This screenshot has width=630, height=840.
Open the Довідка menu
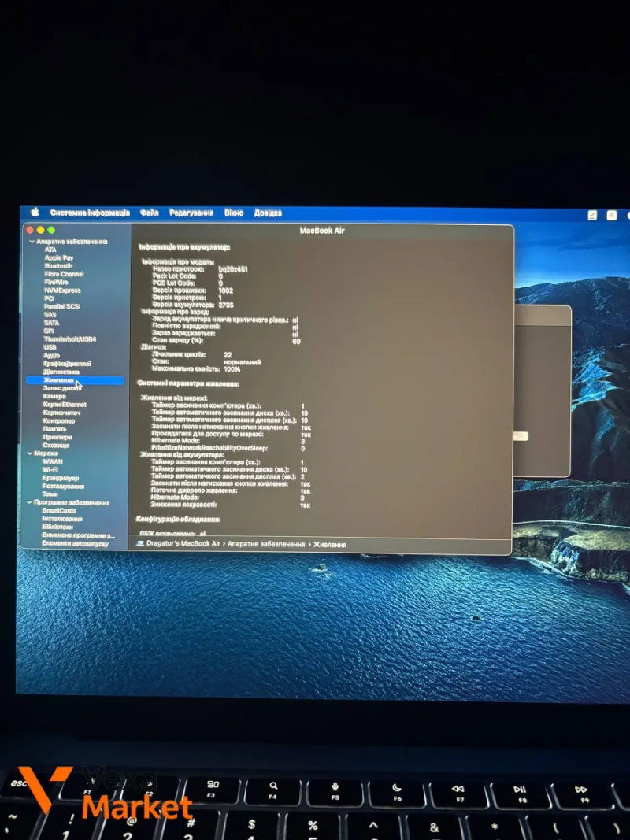pos(268,213)
